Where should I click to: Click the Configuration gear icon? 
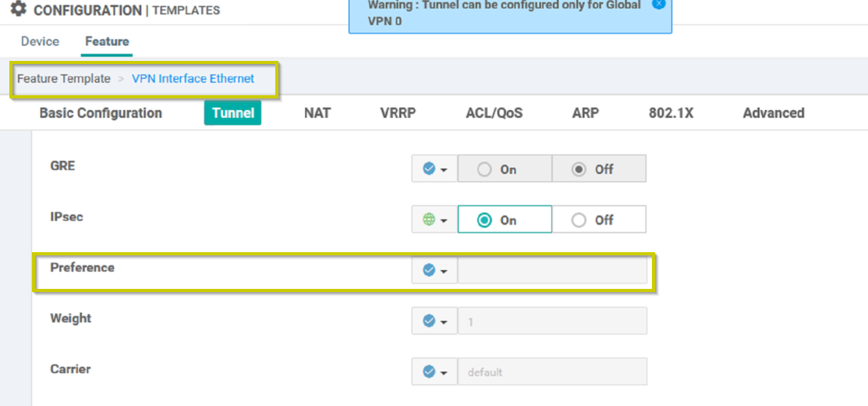(18, 9)
